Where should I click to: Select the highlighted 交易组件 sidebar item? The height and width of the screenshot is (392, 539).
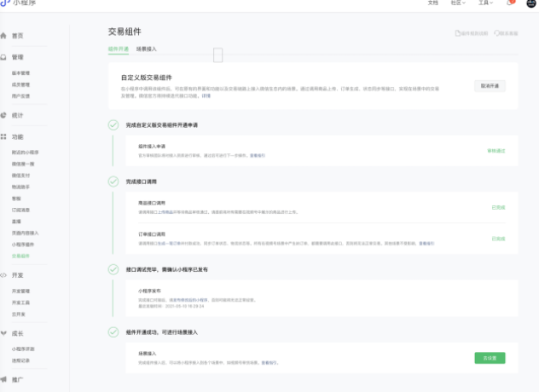click(x=20, y=256)
